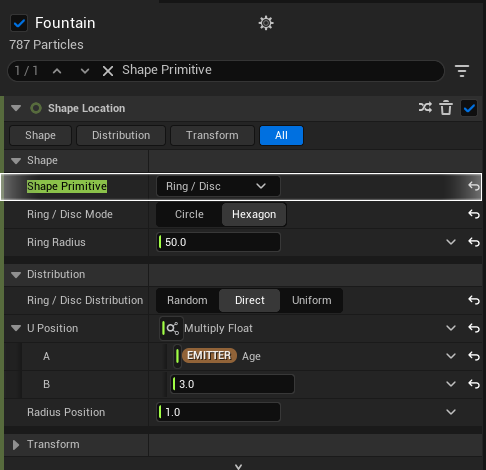Open Fountain emitter settings gear

(x=266, y=23)
